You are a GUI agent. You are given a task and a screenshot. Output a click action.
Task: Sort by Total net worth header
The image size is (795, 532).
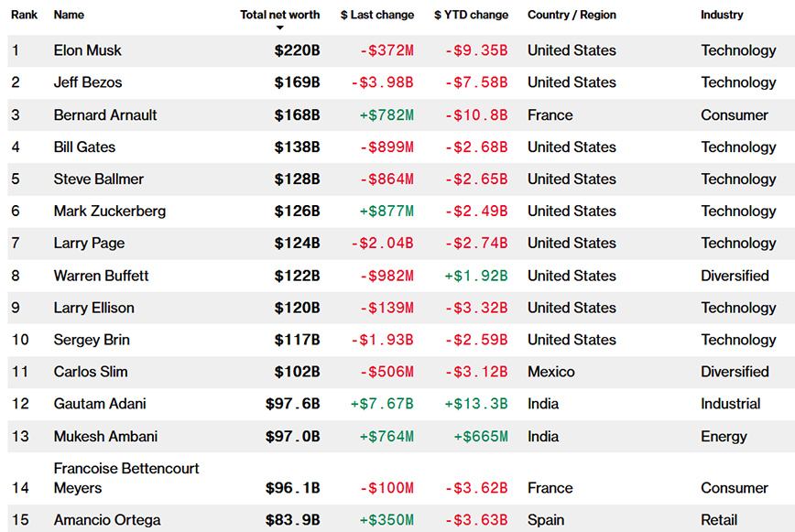(279, 15)
